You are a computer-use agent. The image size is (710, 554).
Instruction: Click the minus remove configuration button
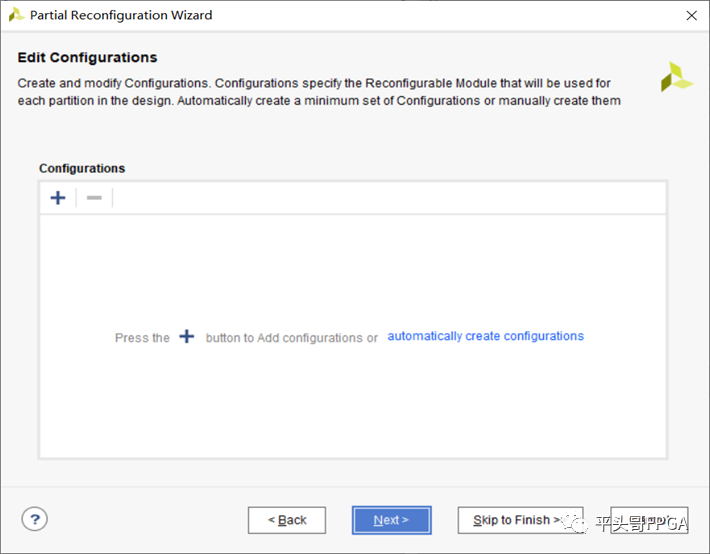click(94, 198)
